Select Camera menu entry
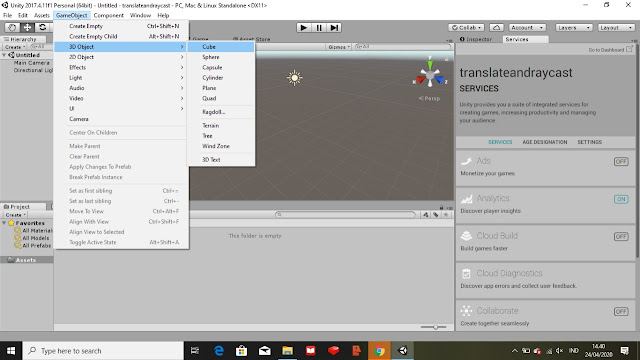640x360 pixels. point(122,119)
